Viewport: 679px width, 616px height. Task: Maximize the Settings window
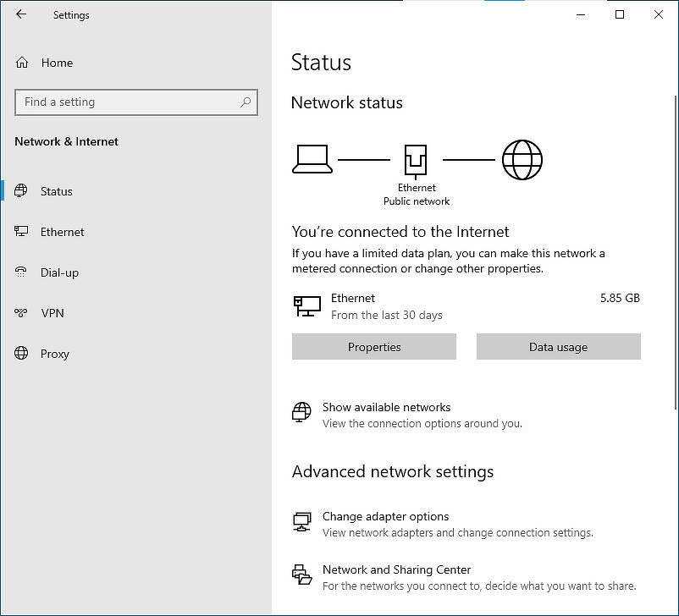tap(620, 14)
